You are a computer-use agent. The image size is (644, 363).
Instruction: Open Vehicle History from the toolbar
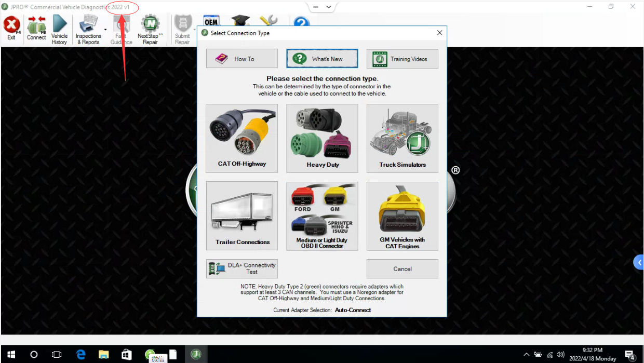click(x=60, y=30)
